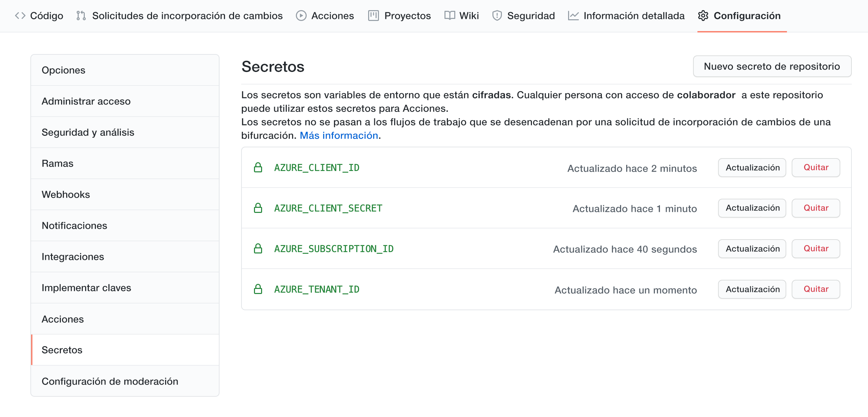The image size is (868, 417).
Task: Click the Código code brackets icon
Action: pos(20,16)
